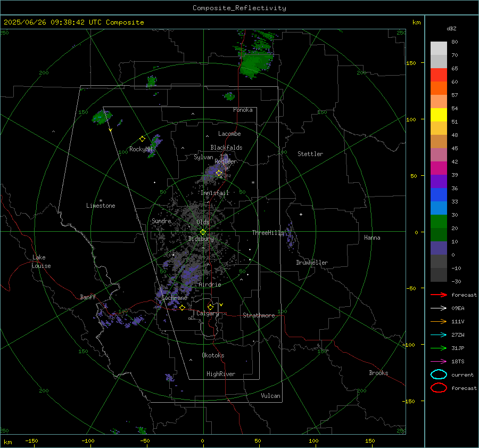
Task: Select the cyan 27ZW arrow in the legend
Action: click(x=439, y=335)
